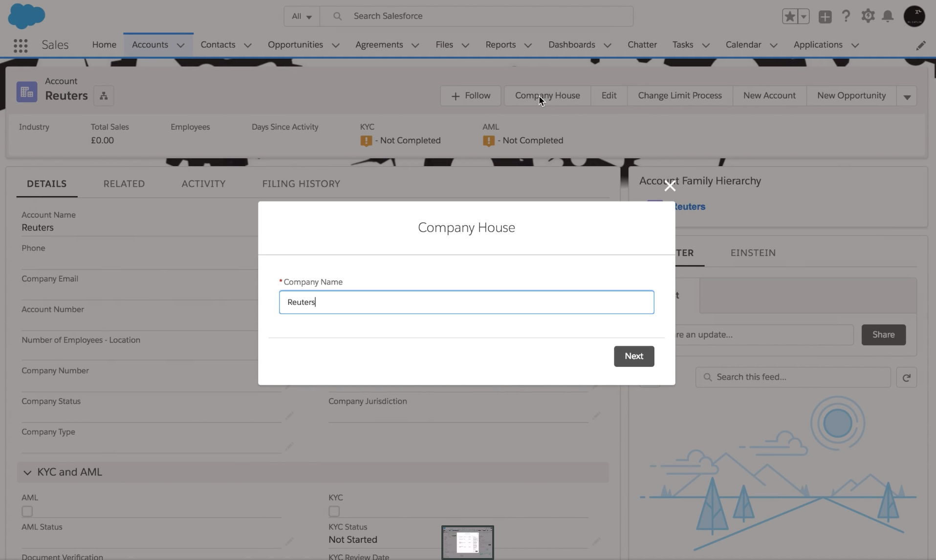Open the Help question mark icon

point(846,16)
